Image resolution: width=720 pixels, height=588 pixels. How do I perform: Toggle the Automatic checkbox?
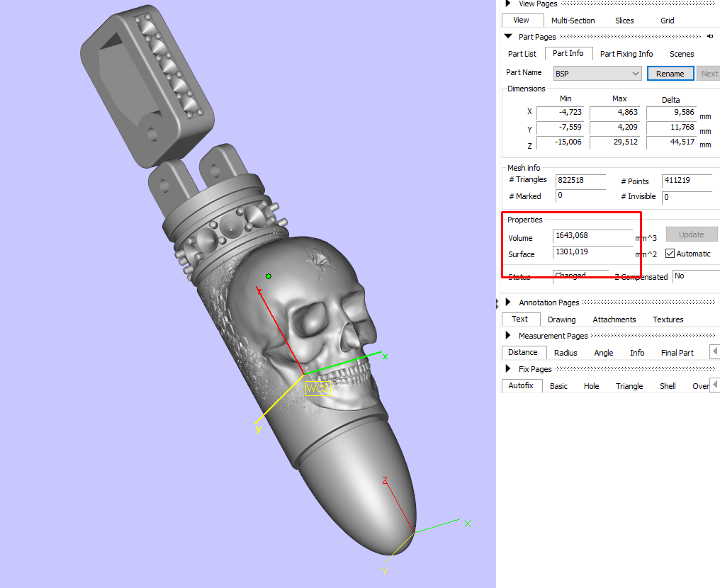point(670,254)
